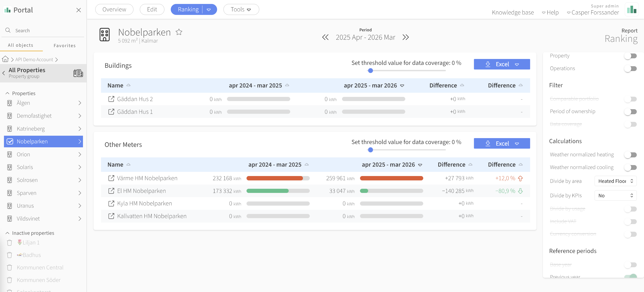Image resolution: width=644 pixels, height=292 pixels.
Task: Download Buildings table as Excel
Action: tap(502, 64)
